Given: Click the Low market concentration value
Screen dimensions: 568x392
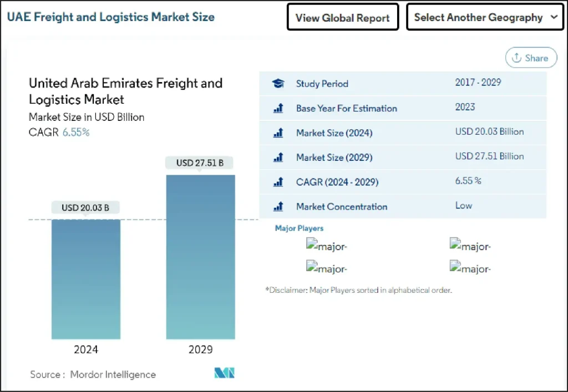Looking at the screenshot, I should pos(464,206).
